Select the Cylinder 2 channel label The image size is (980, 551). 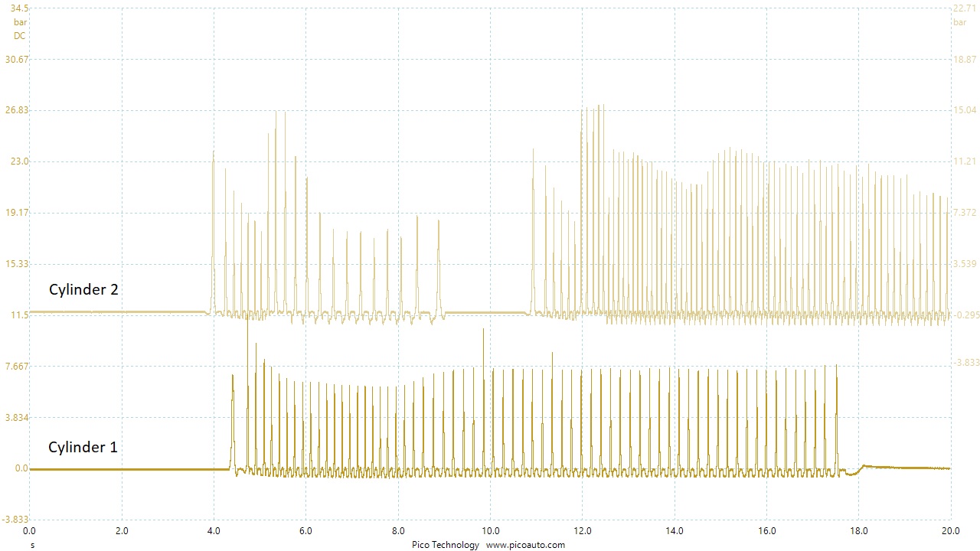tap(84, 289)
